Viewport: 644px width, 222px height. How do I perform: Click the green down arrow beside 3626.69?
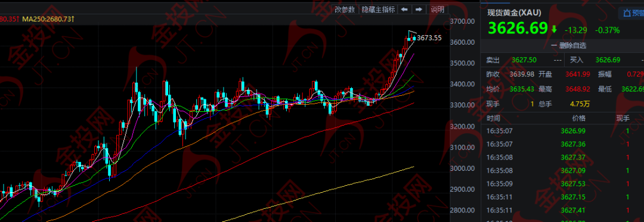point(554,29)
